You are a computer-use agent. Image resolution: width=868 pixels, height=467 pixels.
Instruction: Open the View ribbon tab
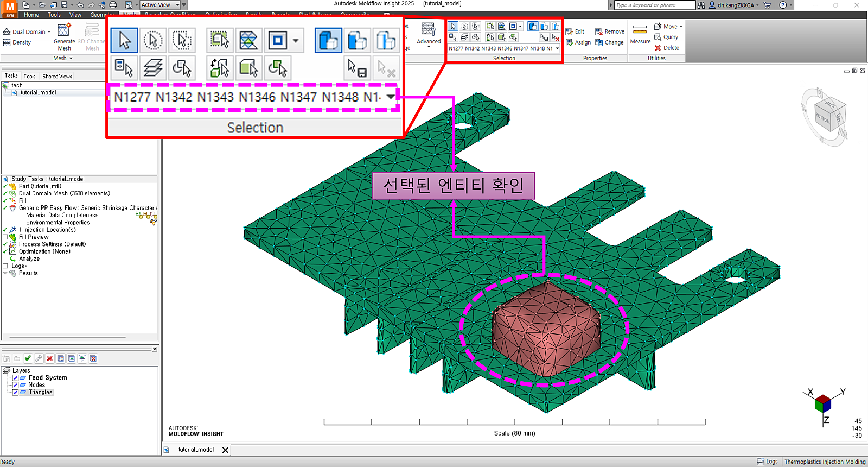[75, 15]
